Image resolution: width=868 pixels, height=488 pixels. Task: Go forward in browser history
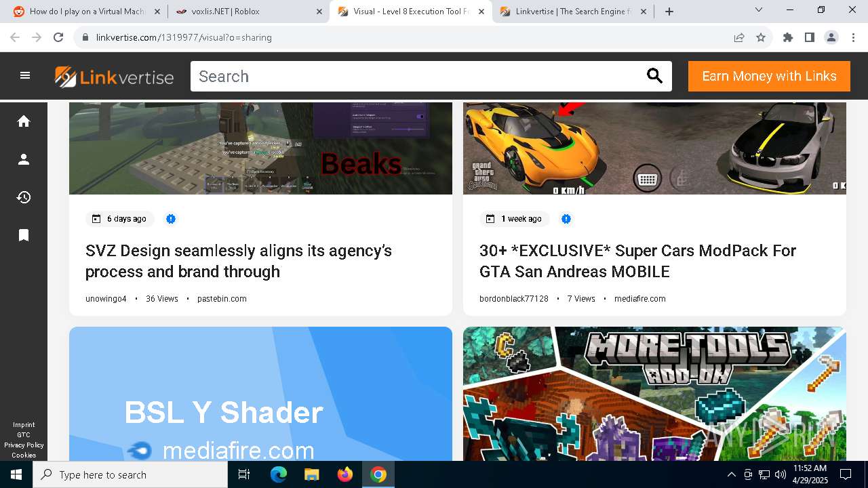(x=37, y=37)
